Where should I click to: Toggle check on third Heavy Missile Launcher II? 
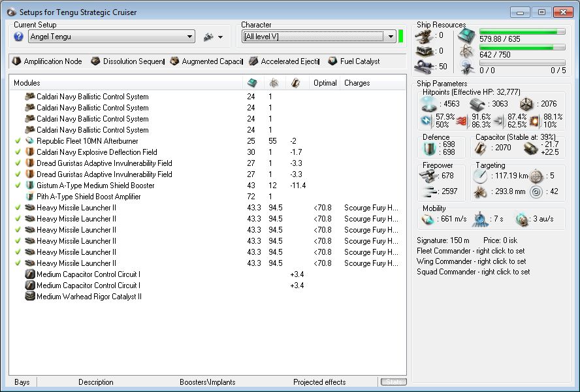(x=18, y=230)
